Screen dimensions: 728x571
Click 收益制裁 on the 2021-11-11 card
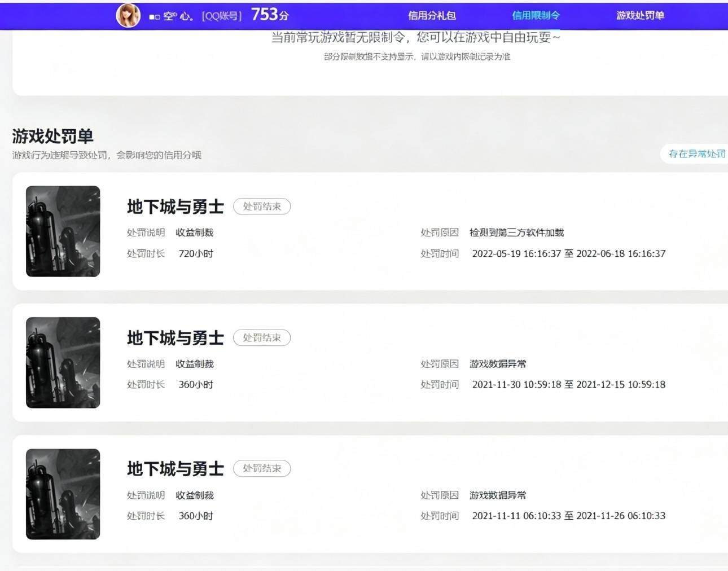click(195, 495)
